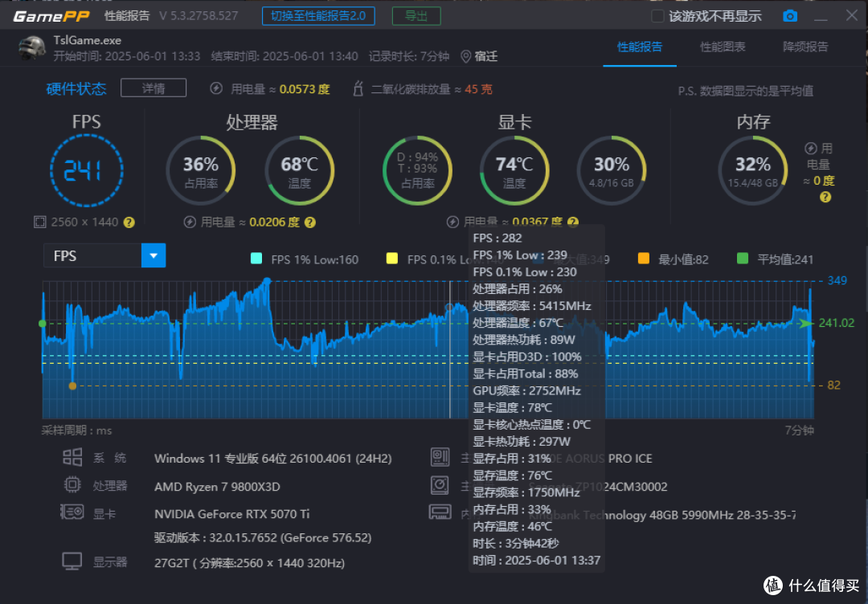The width and height of the screenshot is (868, 604).
Task: Click the 241.02 average value label
Action: point(837,322)
